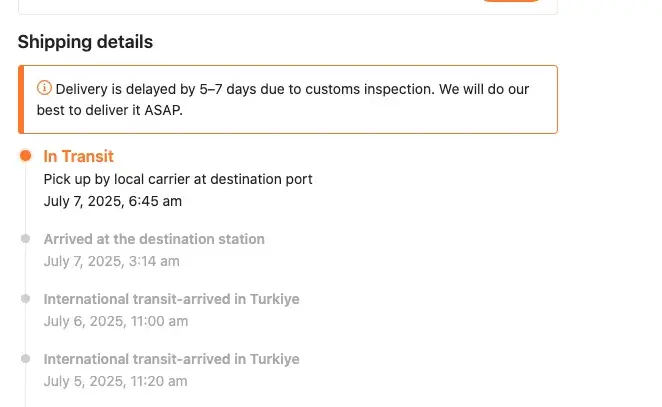Click the dot beside Arrived at destination station
Image resolution: width=662 pixels, height=407 pixels.
tap(25, 239)
